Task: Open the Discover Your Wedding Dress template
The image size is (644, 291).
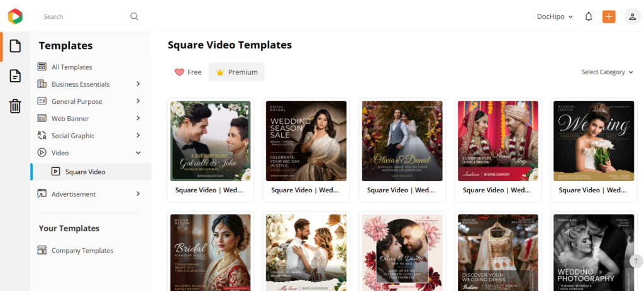Action: tap(498, 251)
